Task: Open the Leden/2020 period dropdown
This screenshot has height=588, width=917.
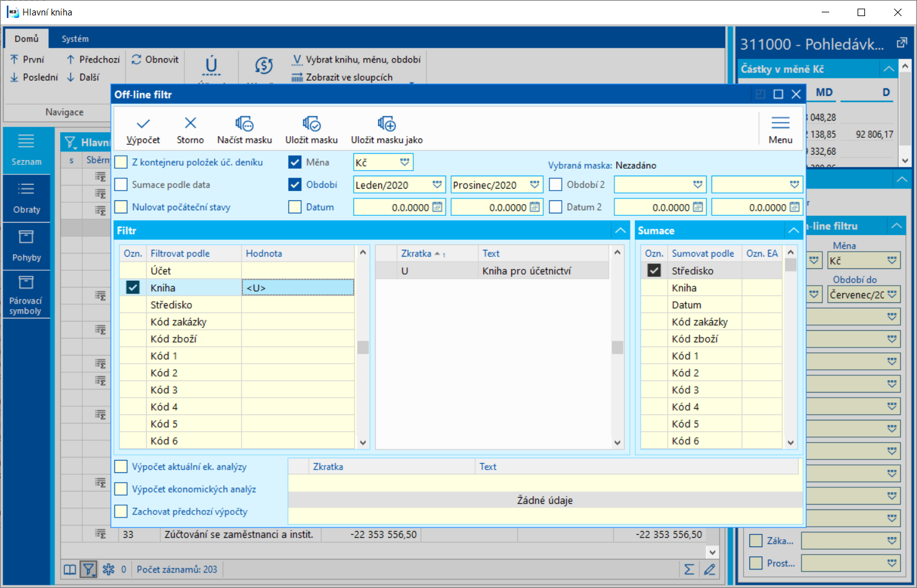Action: [x=437, y=185]
